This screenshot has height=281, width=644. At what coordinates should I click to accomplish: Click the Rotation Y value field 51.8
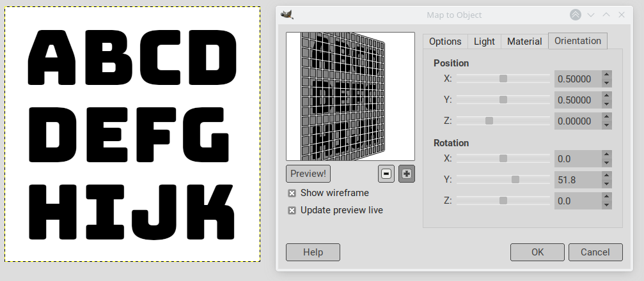coord(578,179)
